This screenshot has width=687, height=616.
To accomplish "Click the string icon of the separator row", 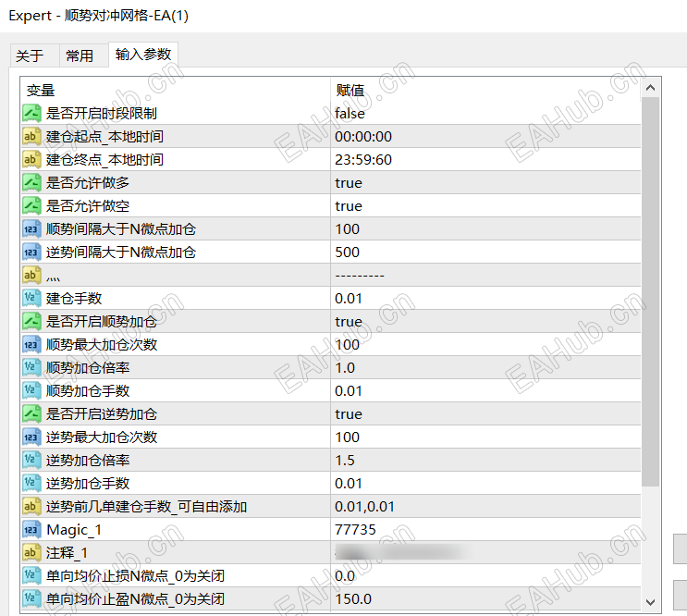I will (x=31, y=275).
